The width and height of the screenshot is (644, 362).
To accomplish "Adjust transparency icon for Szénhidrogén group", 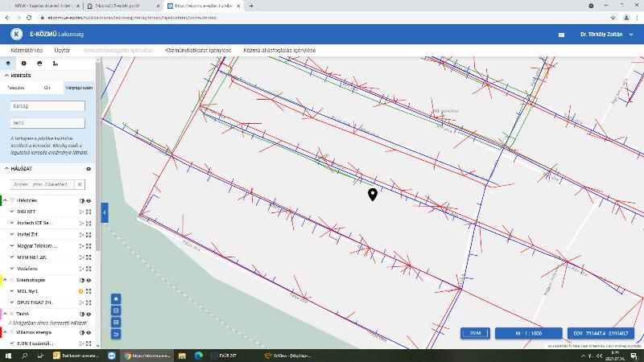I will [x=82, y=280].
